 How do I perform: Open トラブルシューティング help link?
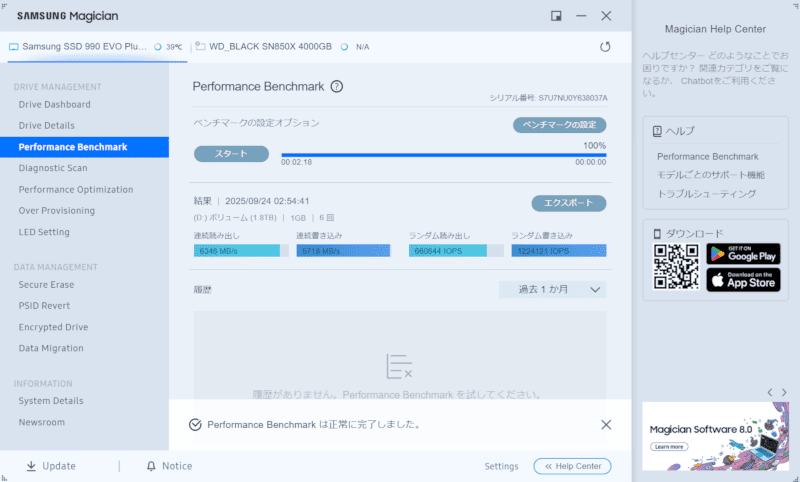coord(706,193)
